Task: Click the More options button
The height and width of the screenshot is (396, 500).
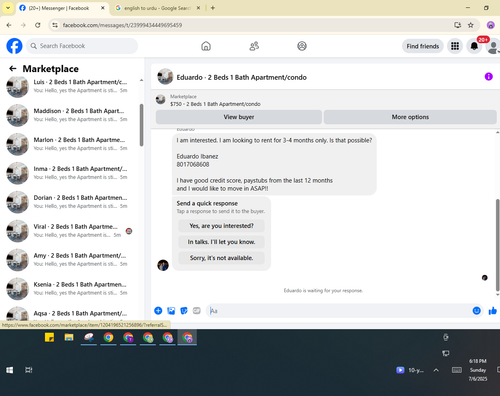Action: click(410, 117)
